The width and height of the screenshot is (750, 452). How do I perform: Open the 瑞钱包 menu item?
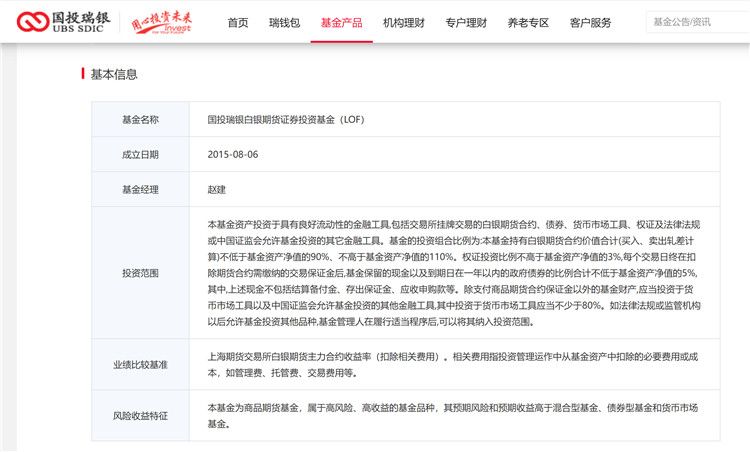[x=285, y=22]
